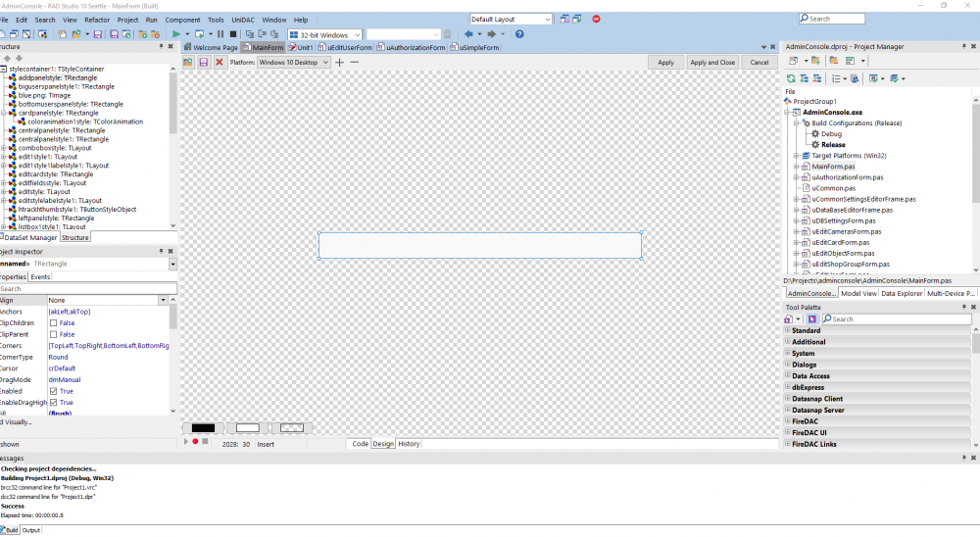Click Remove from project folder-minus icon
980x537 pixels.
click(834, 61)
